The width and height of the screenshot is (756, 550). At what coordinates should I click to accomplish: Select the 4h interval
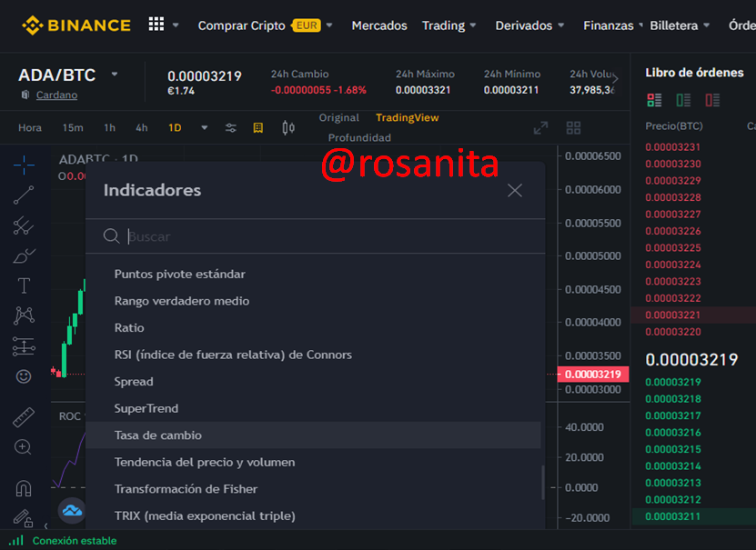pos(141,127)
